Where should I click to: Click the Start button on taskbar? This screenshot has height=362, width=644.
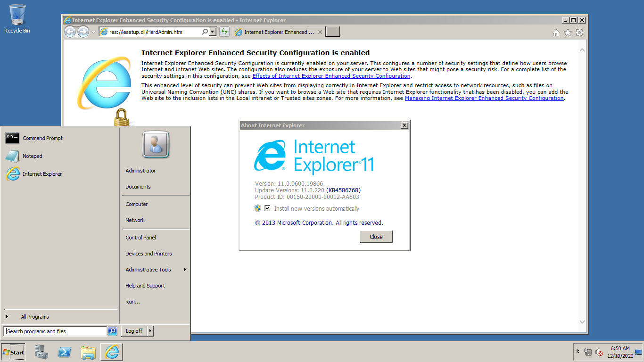(x=13, y=352)
